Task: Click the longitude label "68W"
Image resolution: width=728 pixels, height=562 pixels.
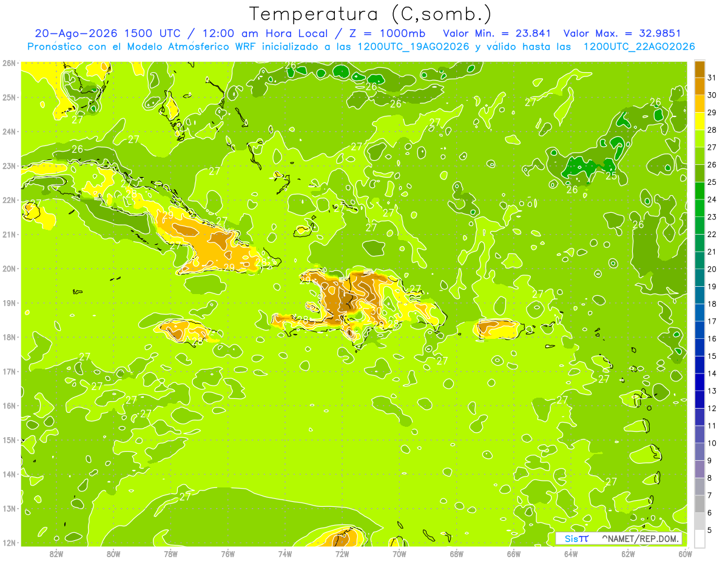Action: pos(457,554)
